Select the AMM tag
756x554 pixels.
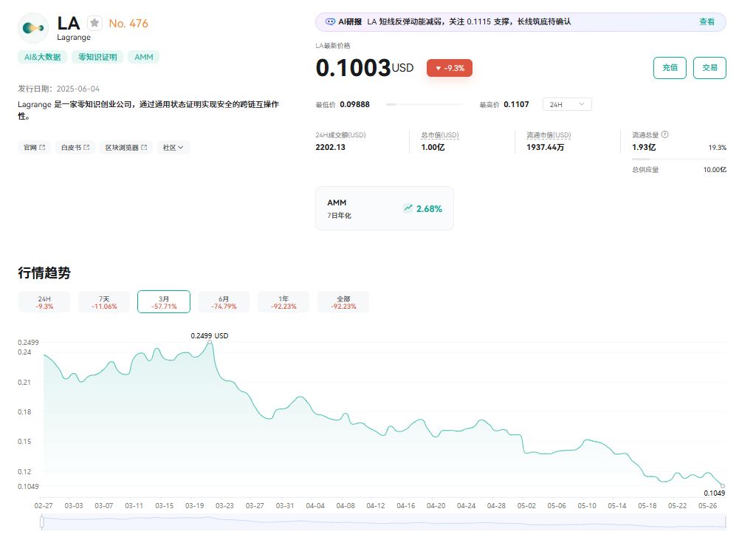[144, 57]
